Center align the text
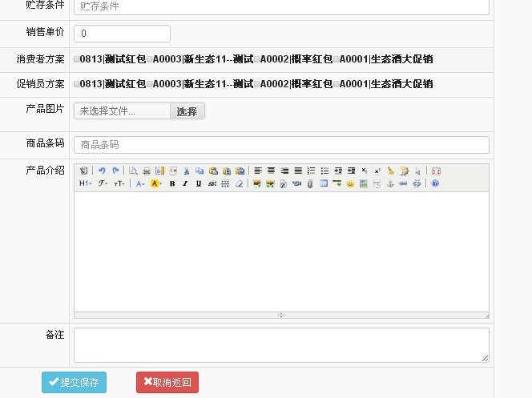Screen dimensions: 532x398 point(272,171)
